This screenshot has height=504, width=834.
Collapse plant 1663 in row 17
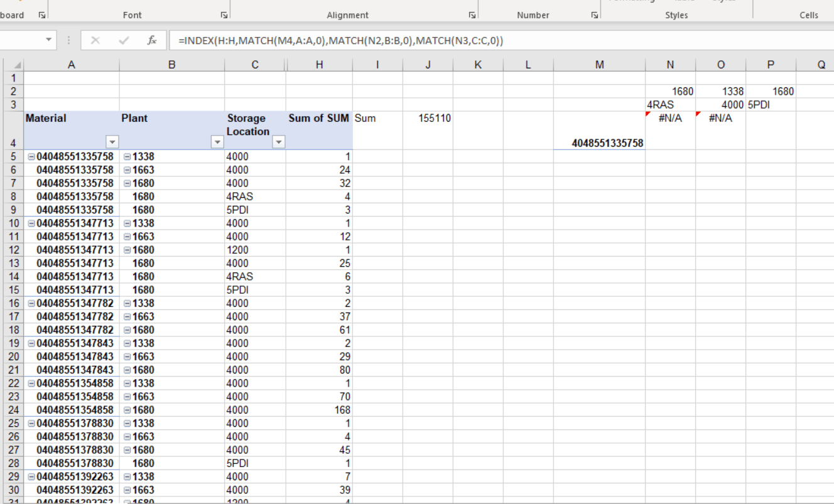(127, 317)
